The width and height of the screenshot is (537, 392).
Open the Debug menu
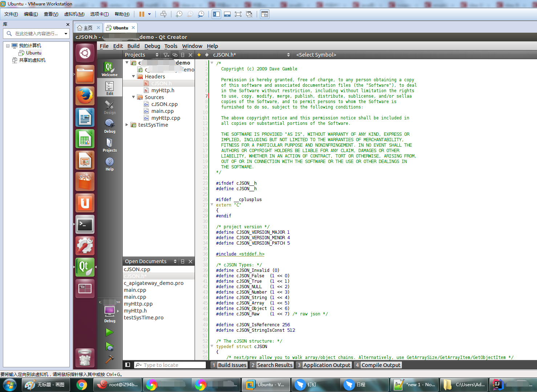point(152,46)
